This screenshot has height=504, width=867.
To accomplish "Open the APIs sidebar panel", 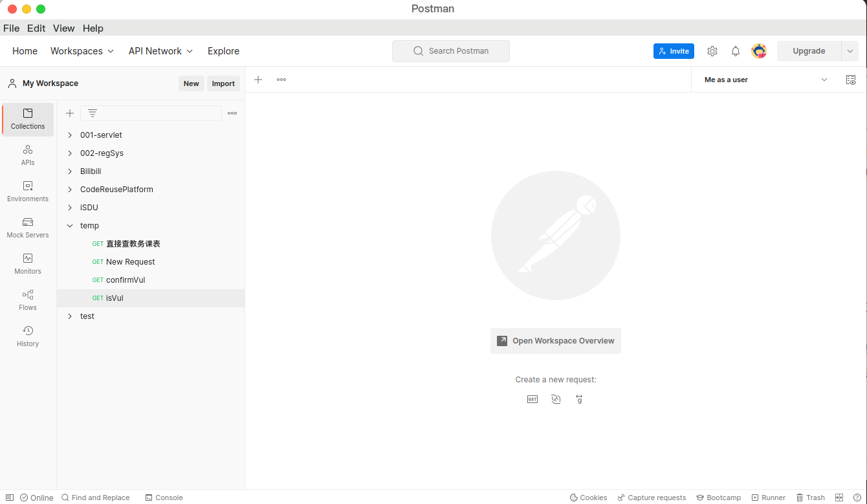I will pyautogui.click(x=28, y=155).
